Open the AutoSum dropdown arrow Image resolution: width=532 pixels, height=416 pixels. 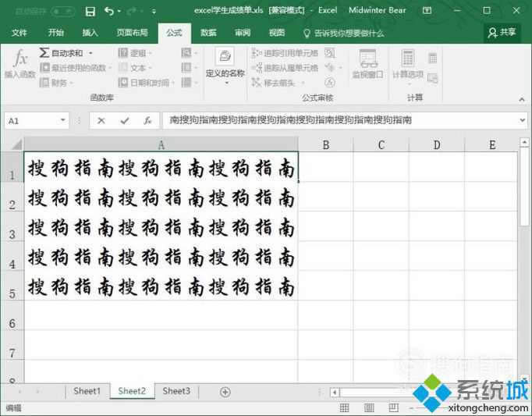90,53
